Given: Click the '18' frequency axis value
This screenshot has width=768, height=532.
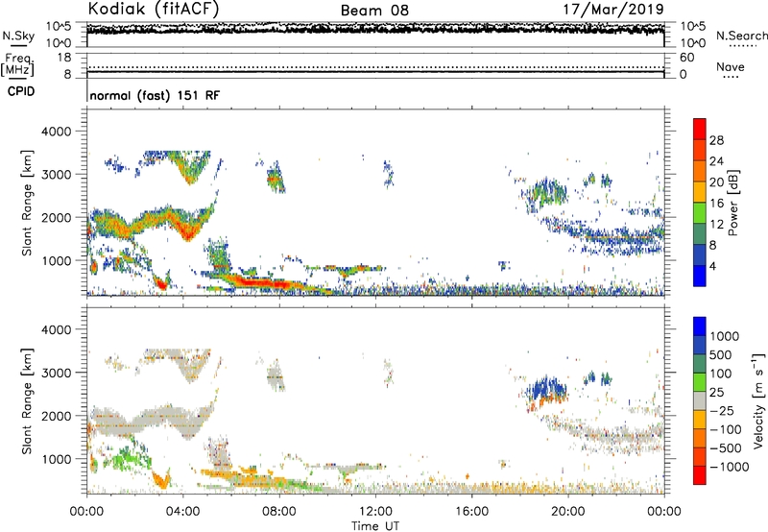Looking at the screenshot, I should pos(64,58).
